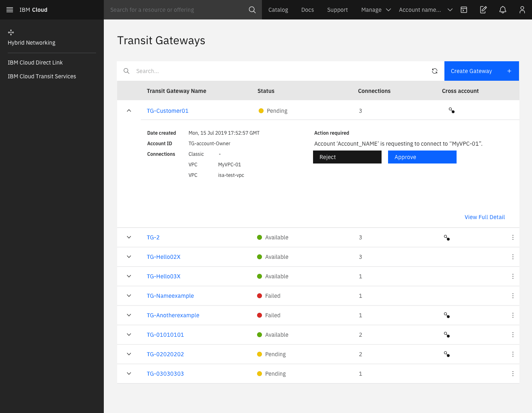
Task: Open overflow menu for TG-2
Action: [513, 237]
